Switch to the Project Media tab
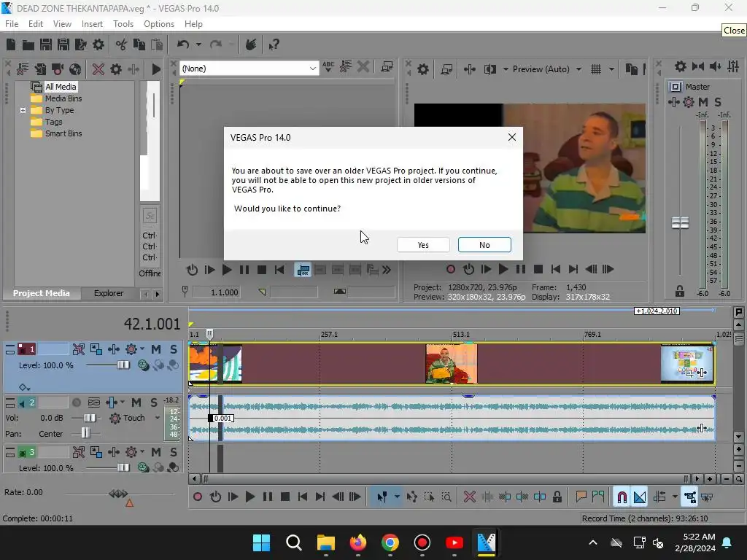747x560 pixels. 42,293
